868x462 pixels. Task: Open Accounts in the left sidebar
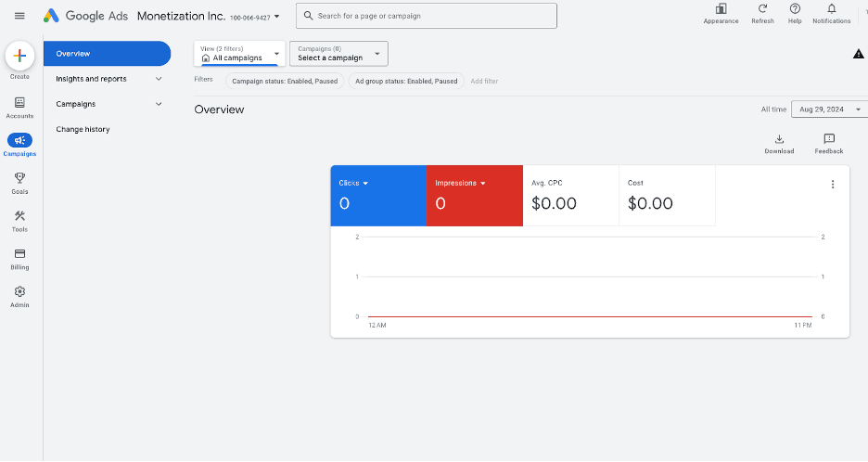[19, 103]
